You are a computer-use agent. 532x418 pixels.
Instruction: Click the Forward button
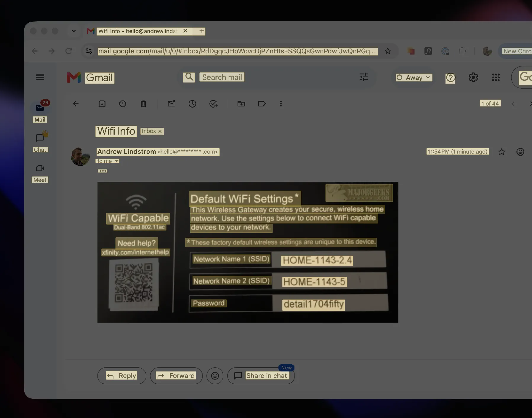tap(176, 376)
